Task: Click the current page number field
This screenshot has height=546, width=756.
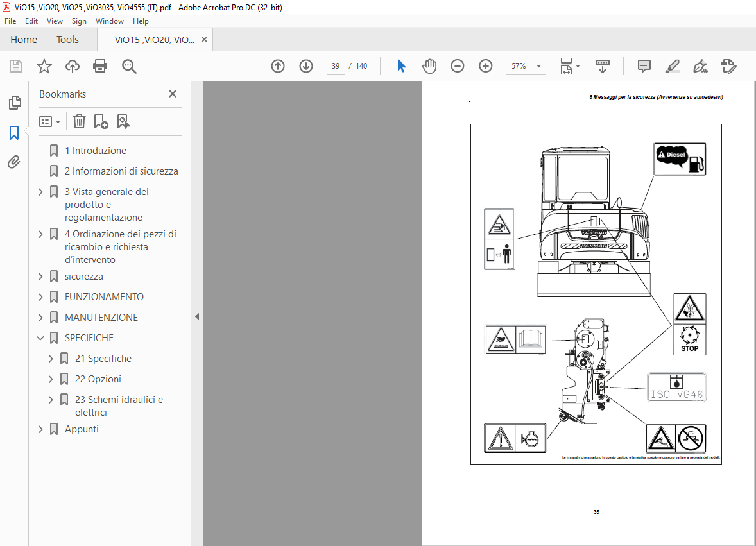Action: [x=336, y=66]
